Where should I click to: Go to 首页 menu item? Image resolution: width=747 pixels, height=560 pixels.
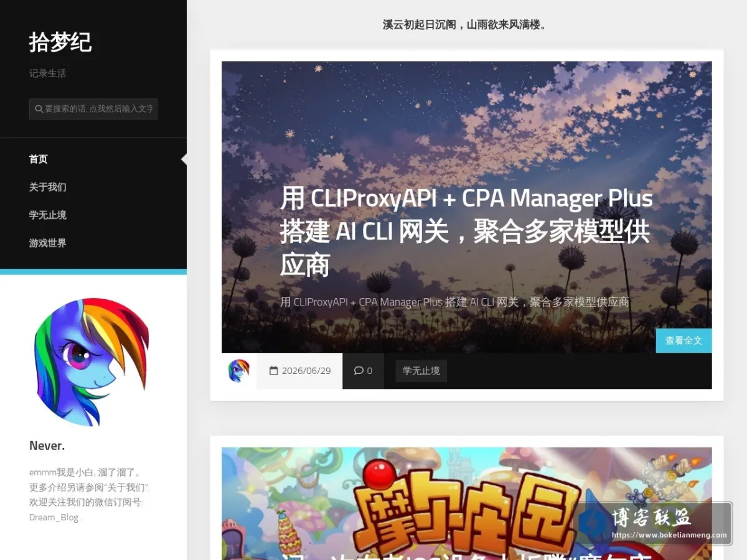tap(39, 159)
